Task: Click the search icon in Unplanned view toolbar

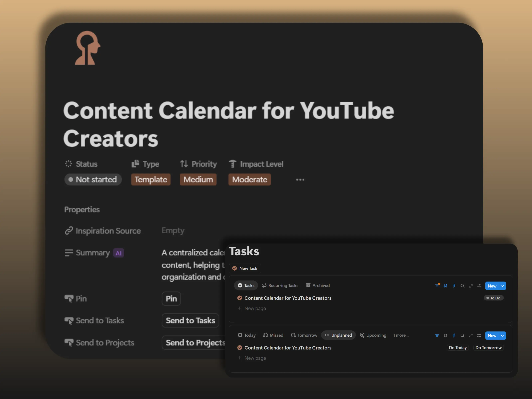Action: pos(462,335)
